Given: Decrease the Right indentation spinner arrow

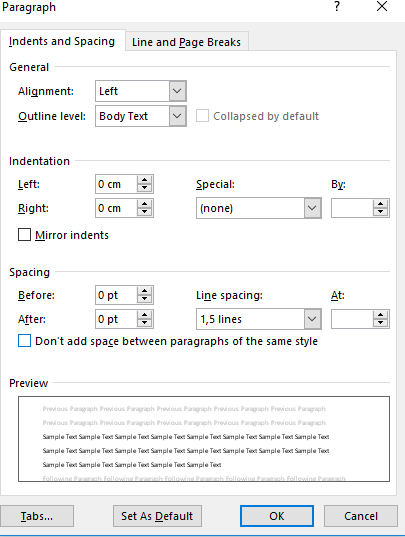Looking at the screenshot, I should coord(144,212).
